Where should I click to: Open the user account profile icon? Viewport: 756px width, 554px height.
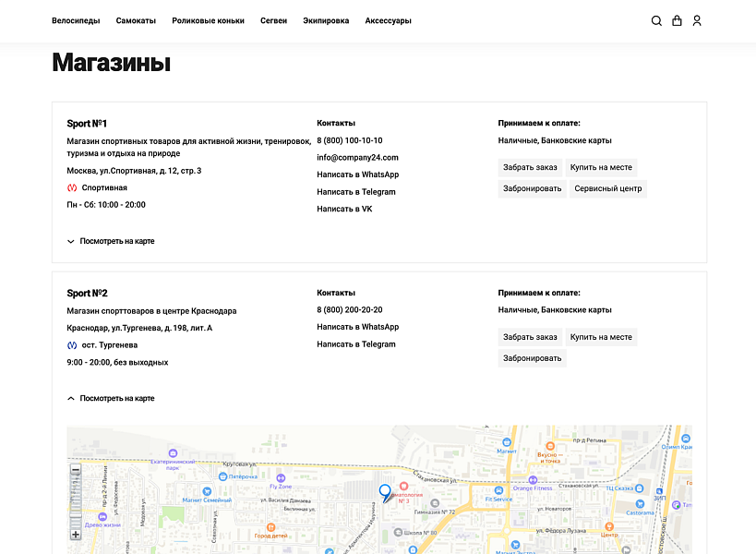(x=697, y=20)
